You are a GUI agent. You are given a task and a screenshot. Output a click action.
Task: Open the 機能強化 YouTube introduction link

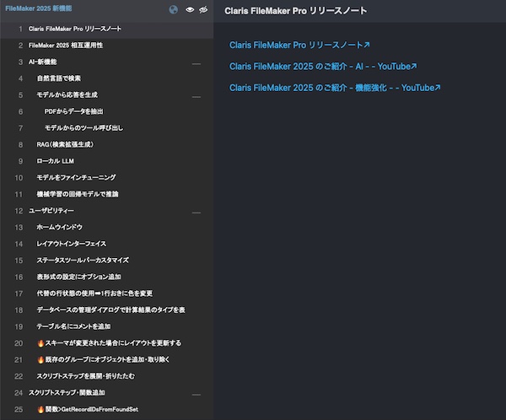coord(335,87)
